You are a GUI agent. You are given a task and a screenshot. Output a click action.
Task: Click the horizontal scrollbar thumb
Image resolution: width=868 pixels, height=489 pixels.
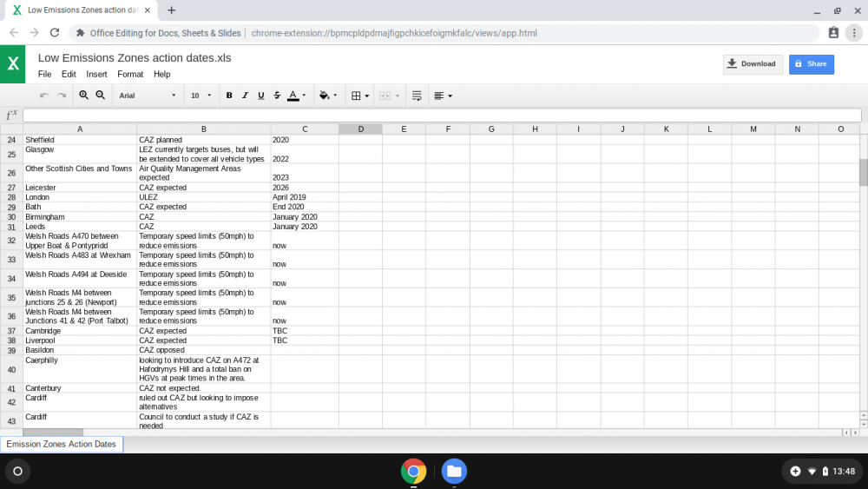pyautogui.click(x=53, y=432)
